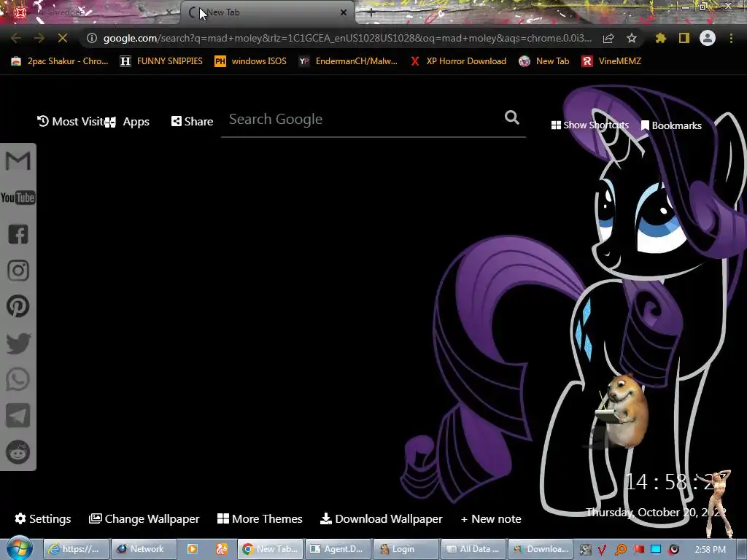Image resolution: width=747 pixels, height=560 pixels.
Task: Click the magnifier search icon
Action: coord(511,117)
